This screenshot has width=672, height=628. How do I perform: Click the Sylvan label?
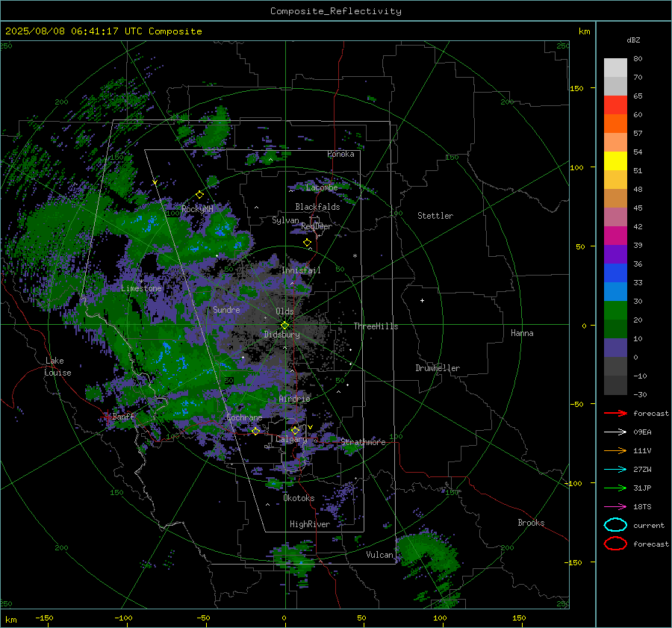(x=285, y=220)
